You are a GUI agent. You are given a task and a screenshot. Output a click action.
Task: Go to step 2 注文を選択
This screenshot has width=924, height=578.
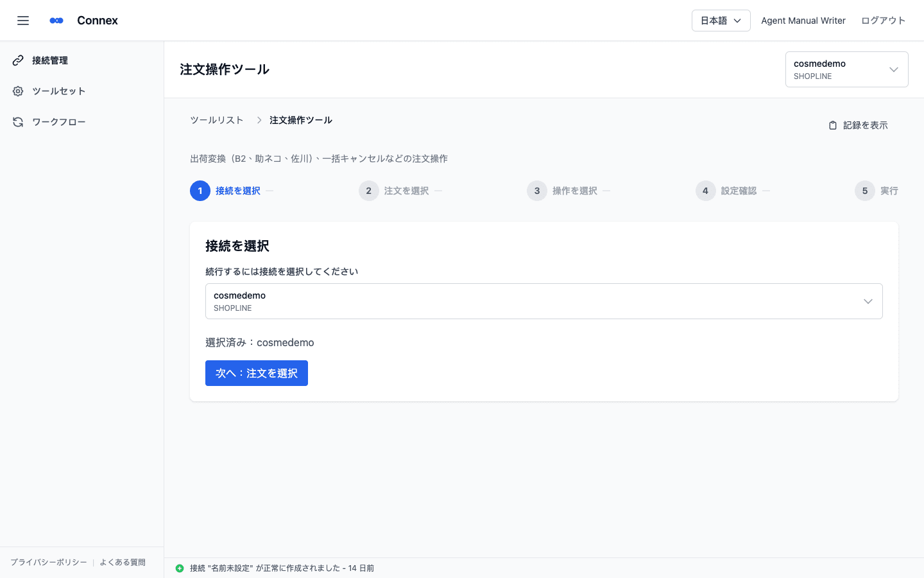tap(394, 191)
